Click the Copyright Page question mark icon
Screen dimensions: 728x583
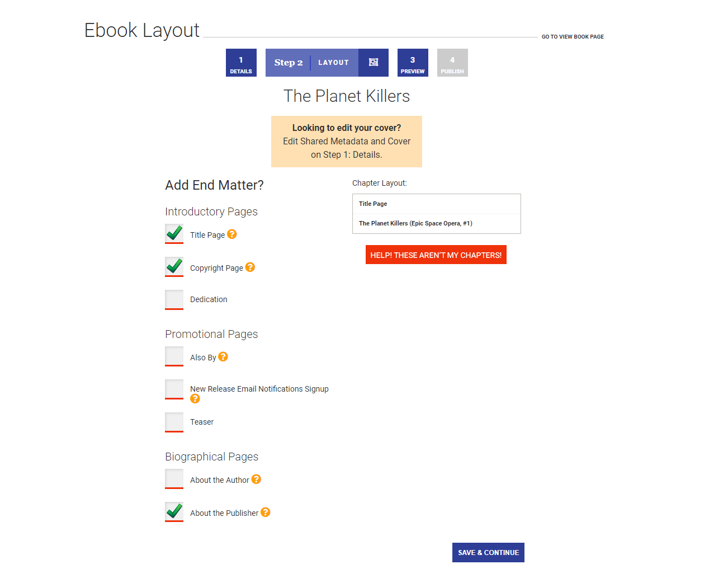tap(250, 267)
